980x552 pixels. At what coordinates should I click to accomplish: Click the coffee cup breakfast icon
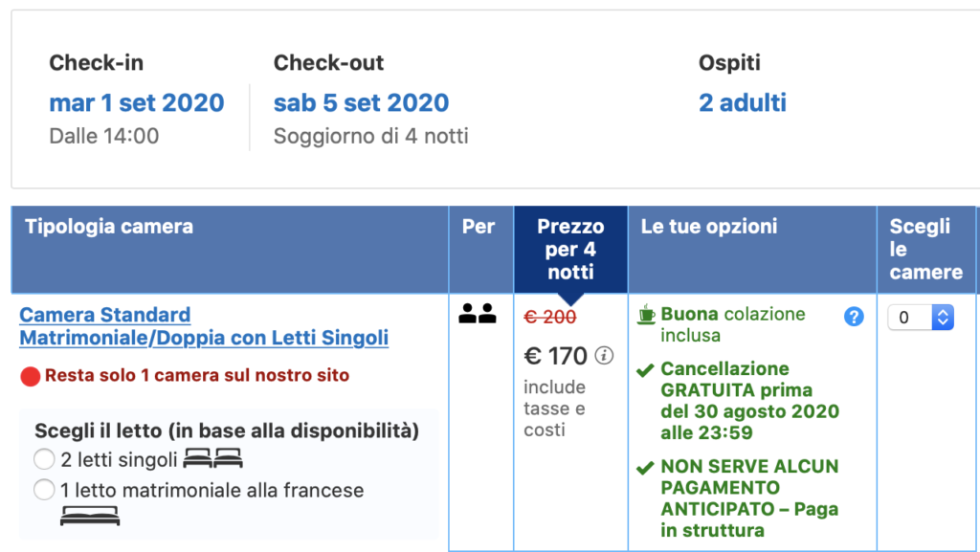646,314
